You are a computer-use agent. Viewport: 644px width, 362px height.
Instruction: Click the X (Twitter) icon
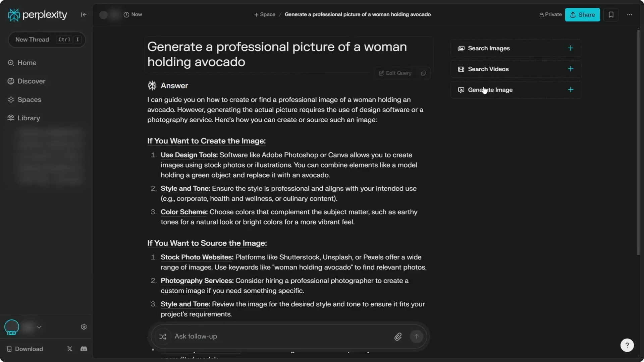pos(69,349)
